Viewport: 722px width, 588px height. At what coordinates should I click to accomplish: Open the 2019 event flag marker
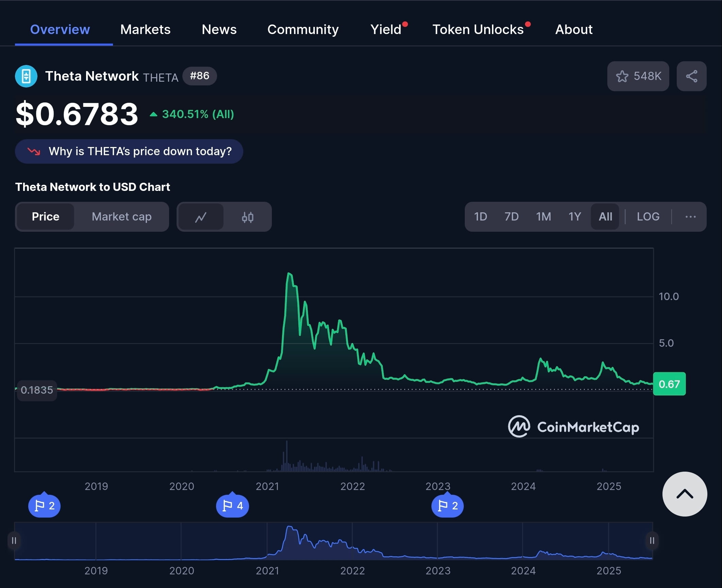click(44, 506)
